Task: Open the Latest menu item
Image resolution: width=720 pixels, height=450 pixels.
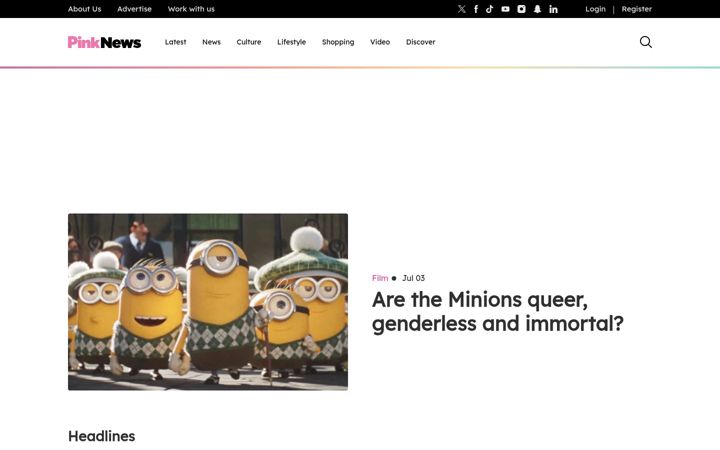Action: point(175,42)
